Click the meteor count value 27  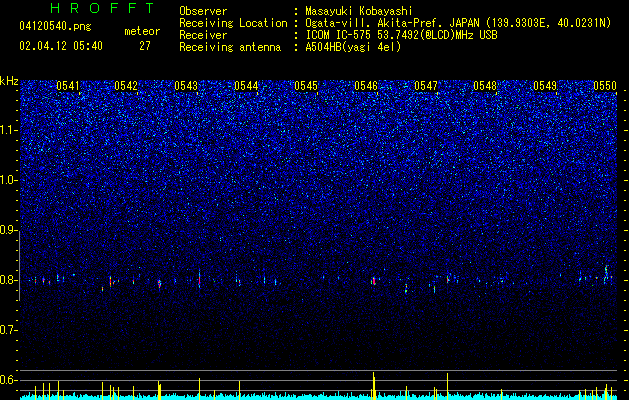coord(145,46)
